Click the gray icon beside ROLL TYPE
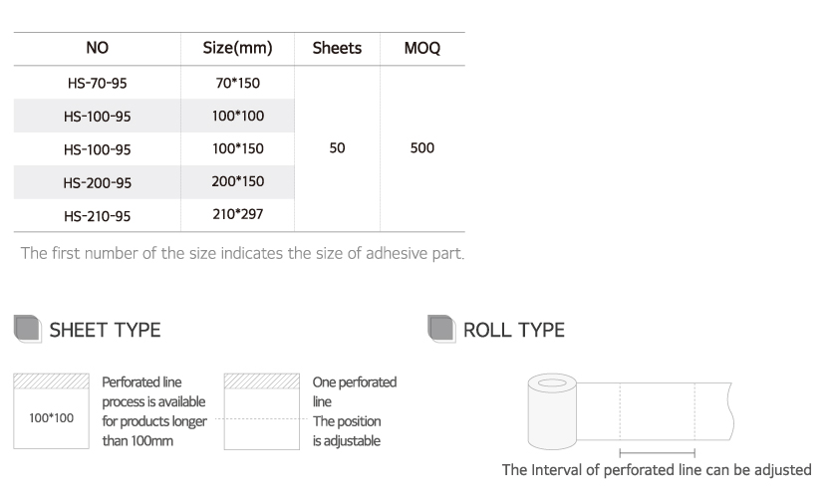This screenshot has width=832, height=504. point(440,330)
